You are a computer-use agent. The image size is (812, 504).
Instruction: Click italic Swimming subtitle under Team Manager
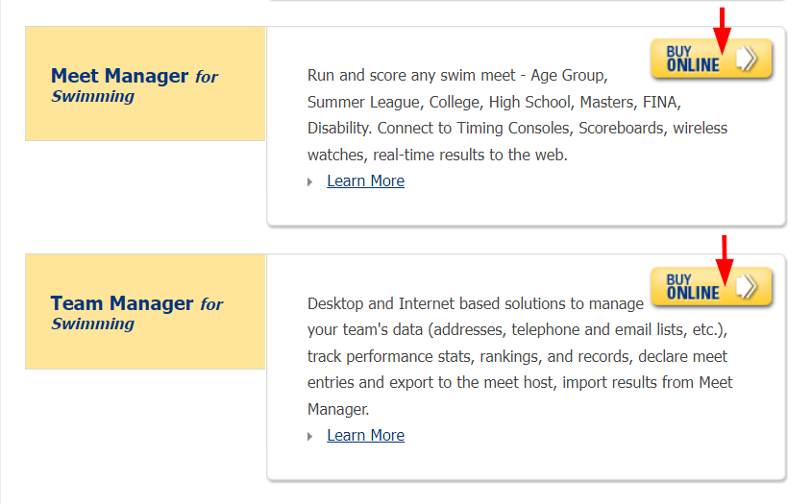92,324
